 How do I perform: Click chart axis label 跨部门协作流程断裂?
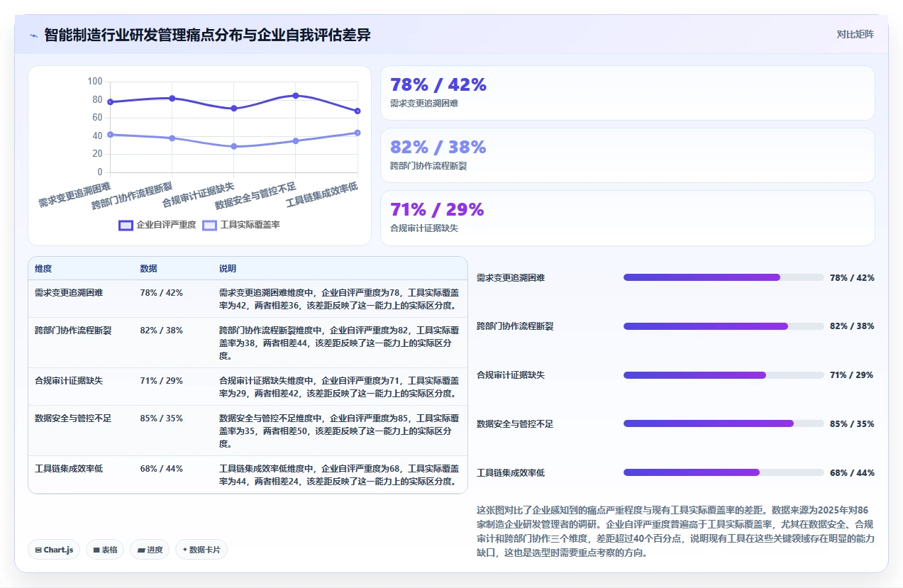[133, 196]
